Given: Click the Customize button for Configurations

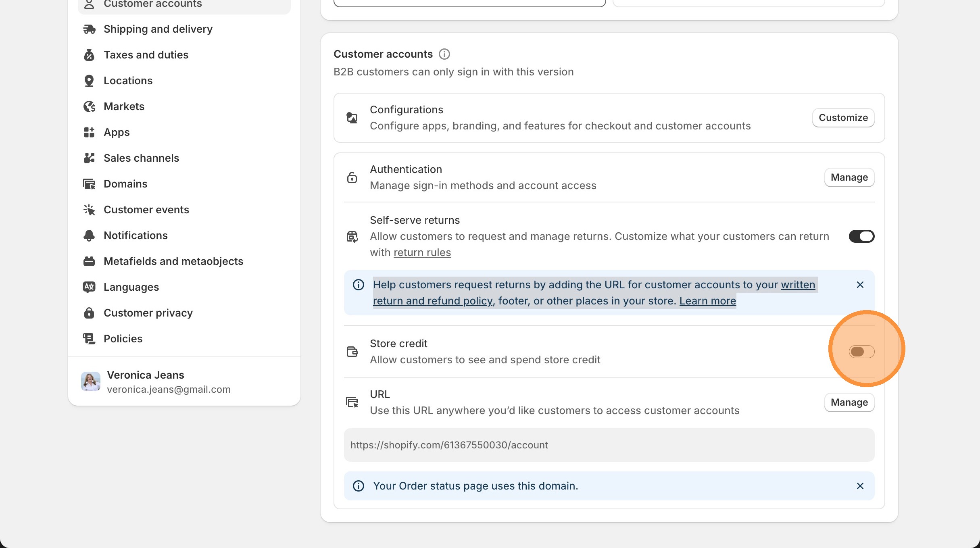Looking at the screenshot, I should [x=843, y=117].
